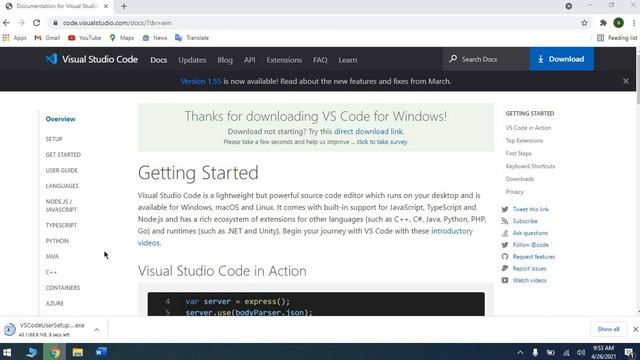Click the browser back arrow
Screen dimensions: 640x360
pos(7,23)
